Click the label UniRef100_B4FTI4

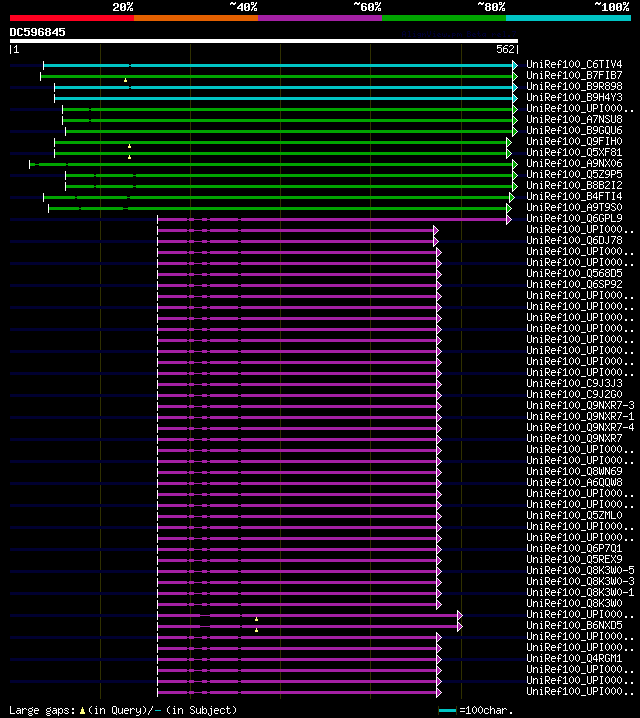(574, 196)
